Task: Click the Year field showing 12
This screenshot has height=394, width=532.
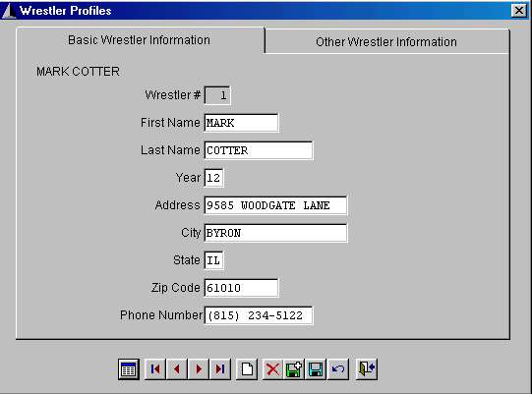Action: pos(213,178)
